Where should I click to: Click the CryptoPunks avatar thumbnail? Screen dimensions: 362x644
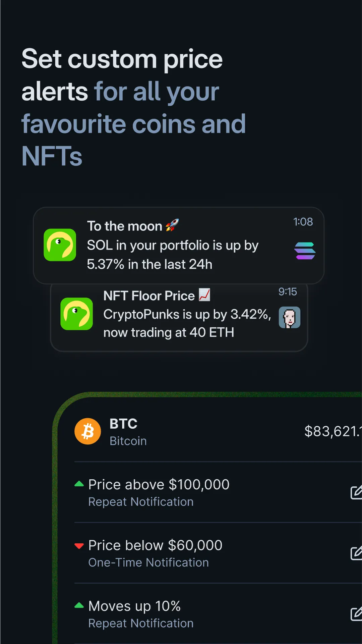(290, 317)
